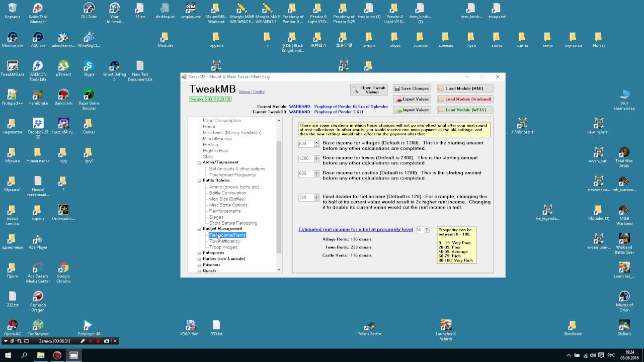Select Comodo Dragon desktop icon
Screen dimensions: 644x362
(38, 301)
